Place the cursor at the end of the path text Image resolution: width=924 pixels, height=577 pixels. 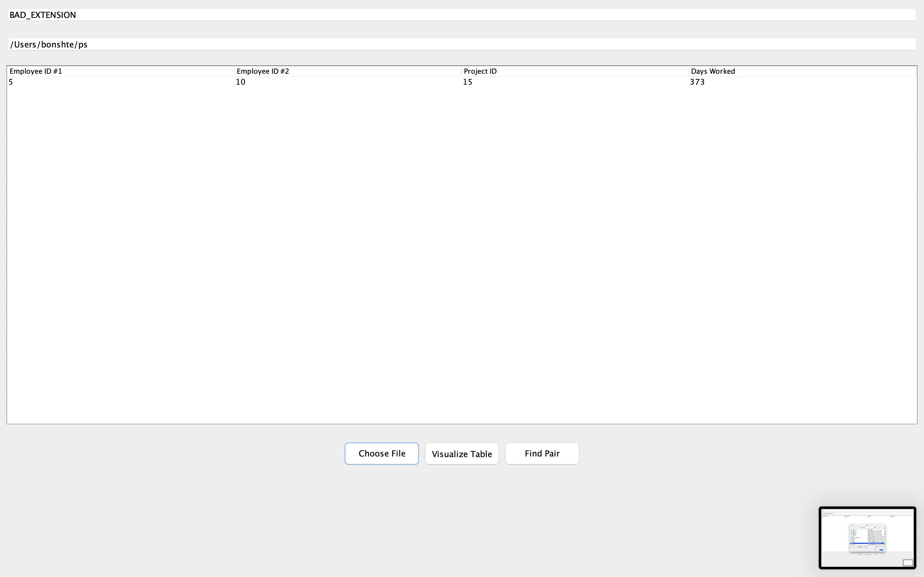[88, 44]
